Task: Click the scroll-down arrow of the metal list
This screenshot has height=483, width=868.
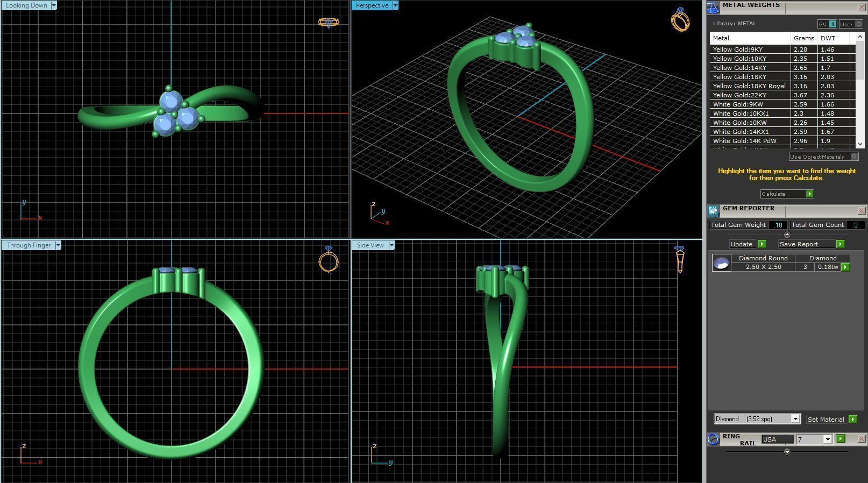Action: [x=859, y=144]
